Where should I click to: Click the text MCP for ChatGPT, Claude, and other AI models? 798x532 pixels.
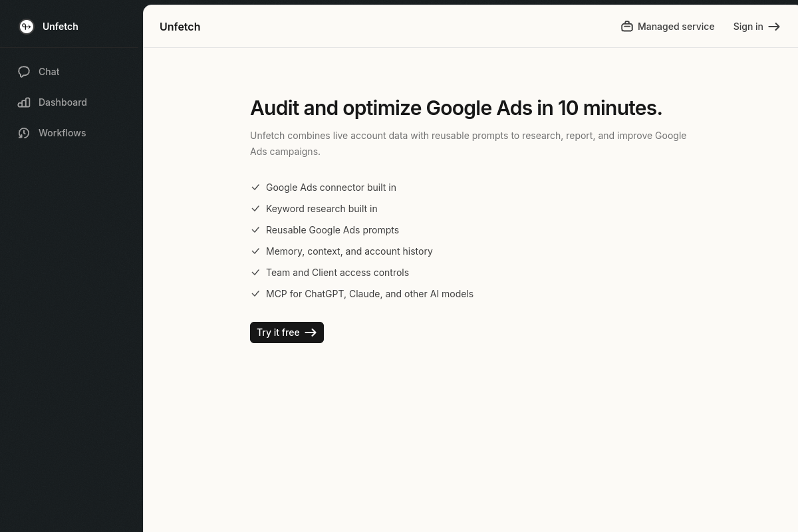[x=370, y=294]
